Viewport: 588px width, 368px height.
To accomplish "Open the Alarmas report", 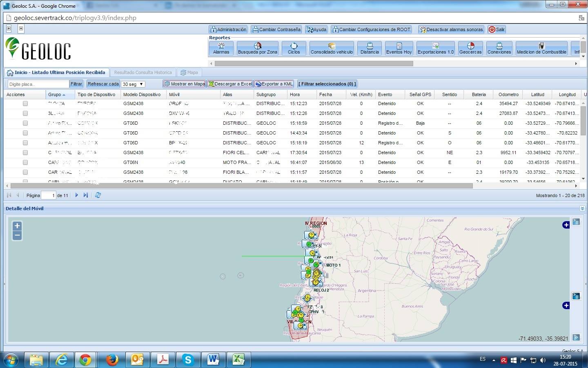I will coord(221,48).
